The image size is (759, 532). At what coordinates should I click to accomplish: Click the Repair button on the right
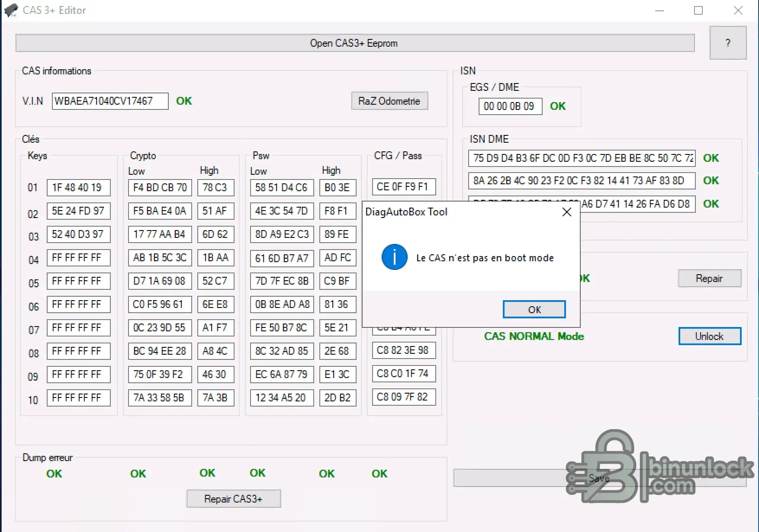pyautogui.click(x=710, y=279)
